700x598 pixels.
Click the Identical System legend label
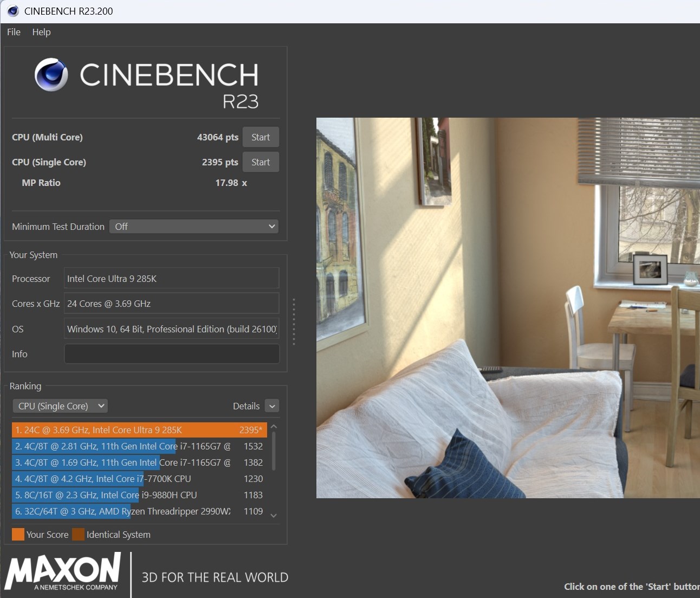click(x=119, y=535)
